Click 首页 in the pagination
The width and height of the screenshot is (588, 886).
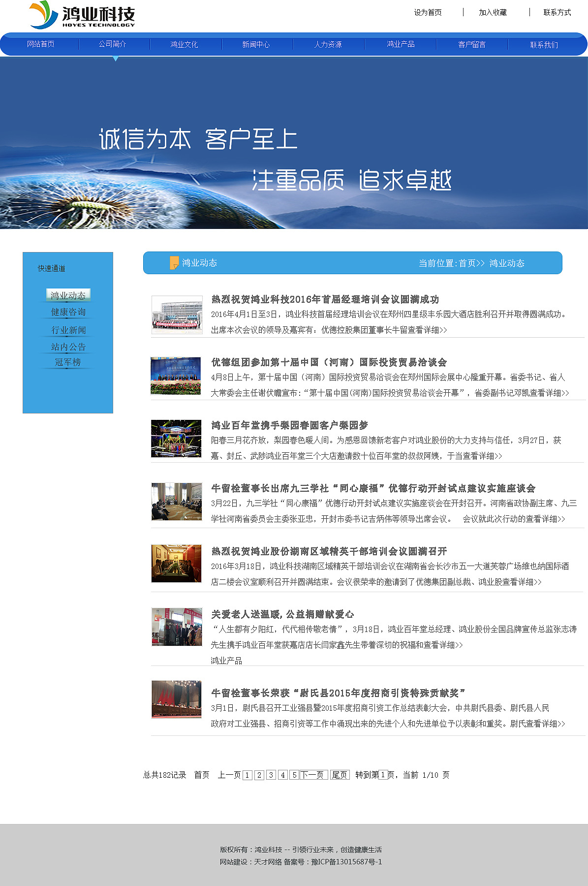pyautogui.click(x=202, y=775)
